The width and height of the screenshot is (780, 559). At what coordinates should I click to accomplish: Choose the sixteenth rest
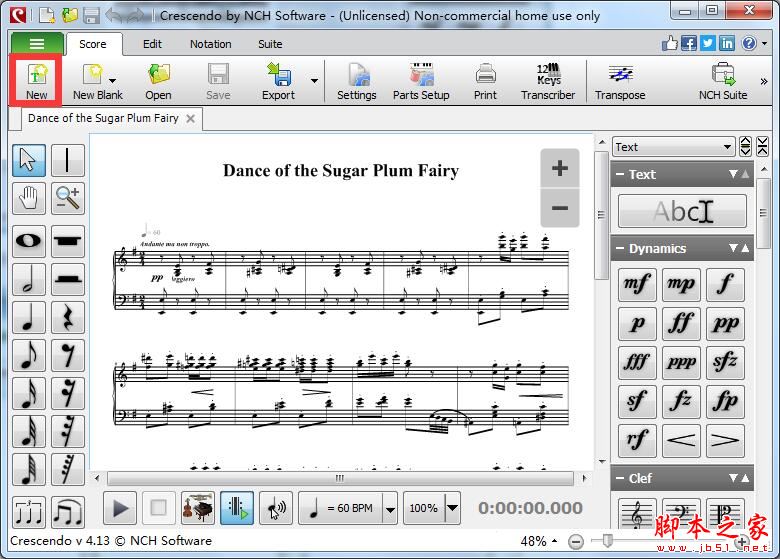pos(68,393)
